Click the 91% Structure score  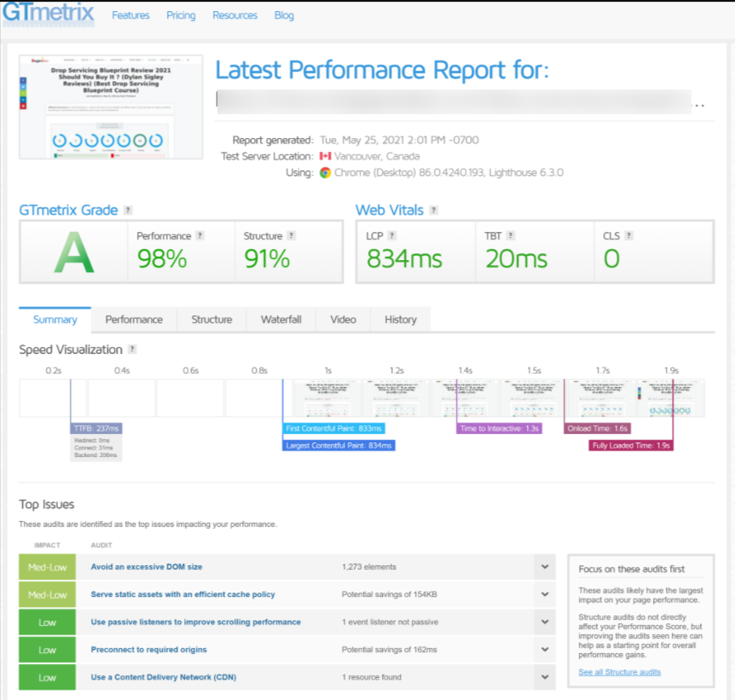pyautogui.click(x=267, y=259)
